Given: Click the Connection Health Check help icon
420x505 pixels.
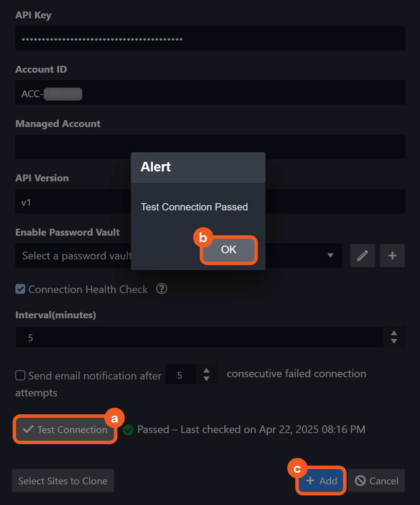Looking at the screenshot, I should tap(161, 289).
